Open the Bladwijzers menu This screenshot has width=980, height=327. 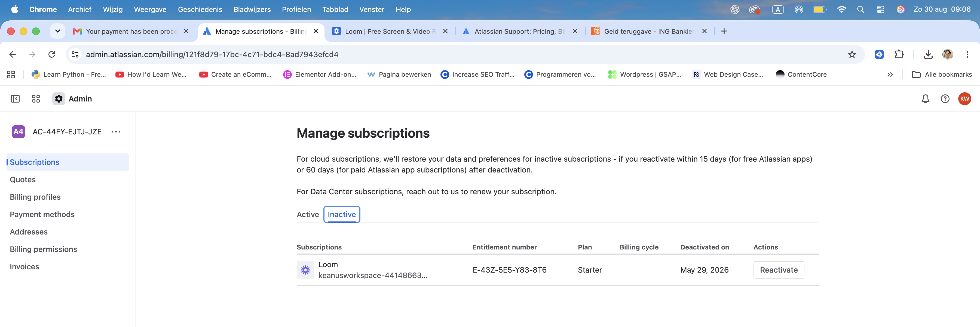(x=252, y=10)
